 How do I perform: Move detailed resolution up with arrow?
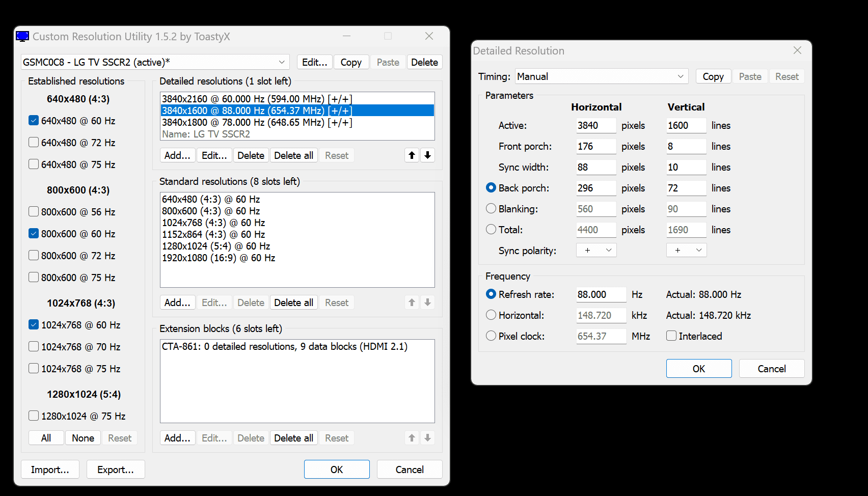point(412,155)
